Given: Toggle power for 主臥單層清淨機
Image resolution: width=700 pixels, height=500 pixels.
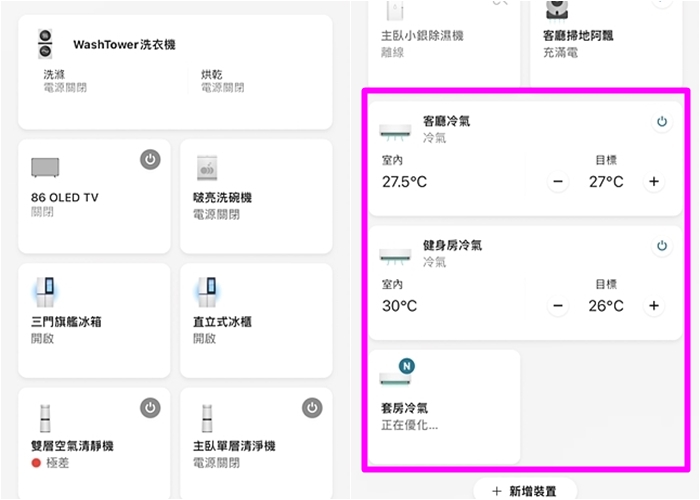Looking at the screenshot, I should coord(312,407).
